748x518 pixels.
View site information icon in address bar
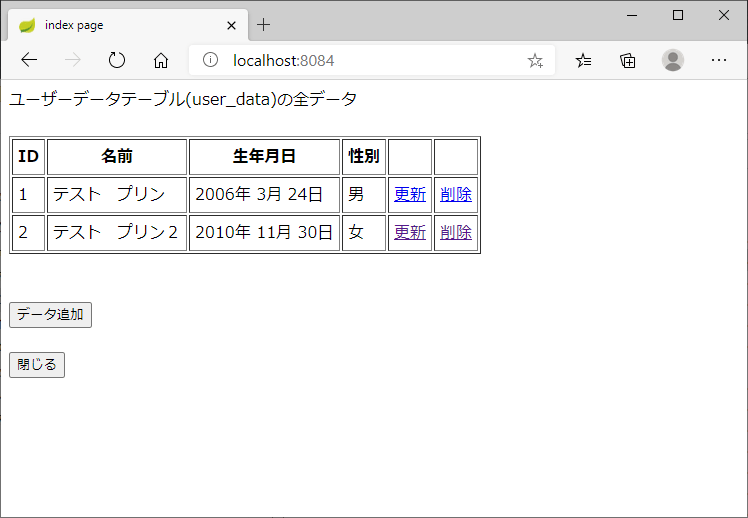click(210, 60)
